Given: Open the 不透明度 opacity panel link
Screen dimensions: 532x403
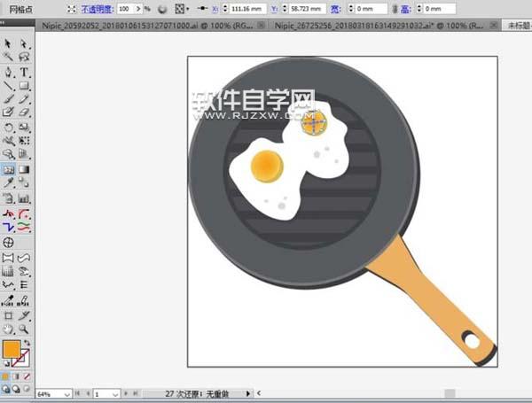Looking at the screenshot, I should pyautogui.click(x=97, y=9).
